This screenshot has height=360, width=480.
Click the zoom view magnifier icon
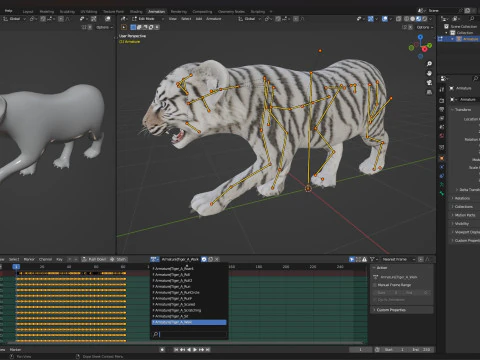click(x=429, y=64)
